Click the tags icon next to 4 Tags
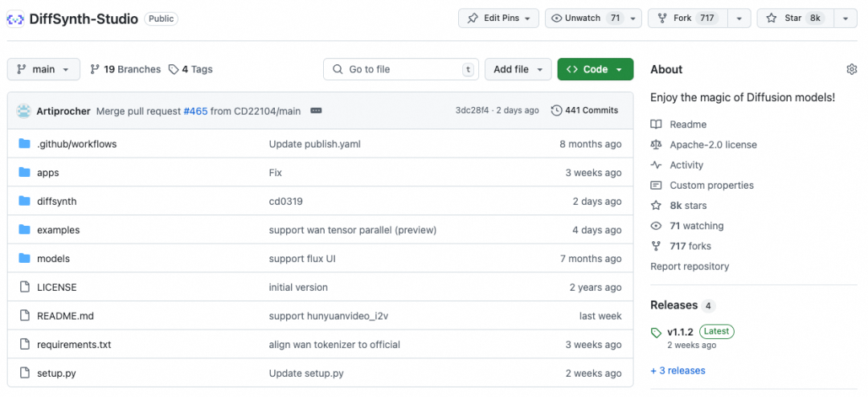Image resolution: width=868 pixels, height=397 pixels. 174,70
